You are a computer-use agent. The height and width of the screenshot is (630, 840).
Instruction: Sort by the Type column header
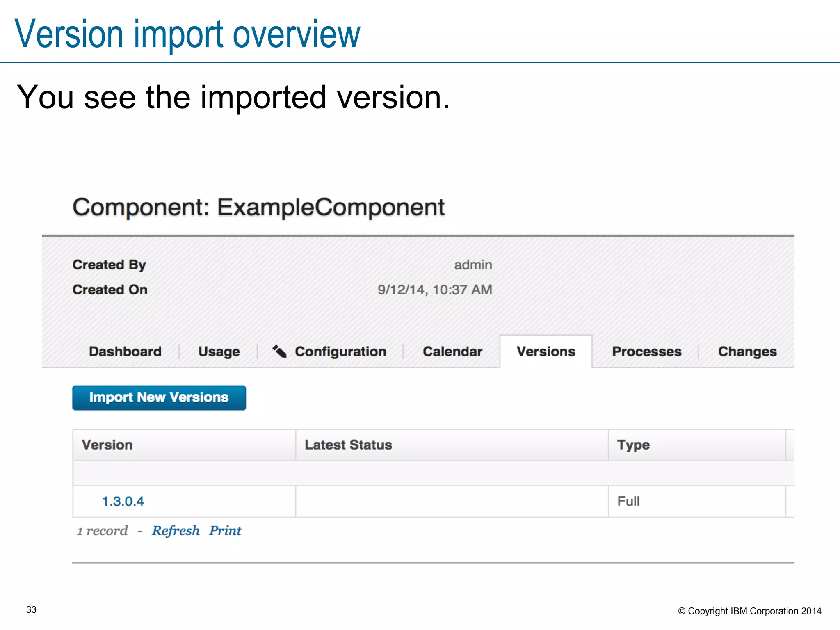click(697, 445)
